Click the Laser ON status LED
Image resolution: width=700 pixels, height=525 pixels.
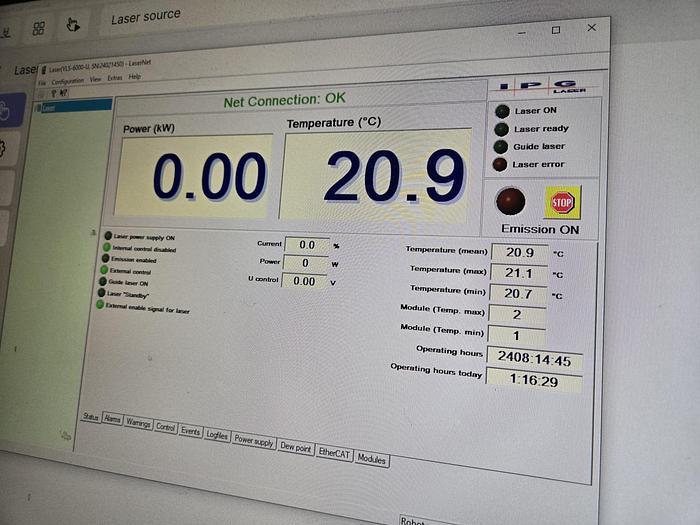tap(501, 110)
